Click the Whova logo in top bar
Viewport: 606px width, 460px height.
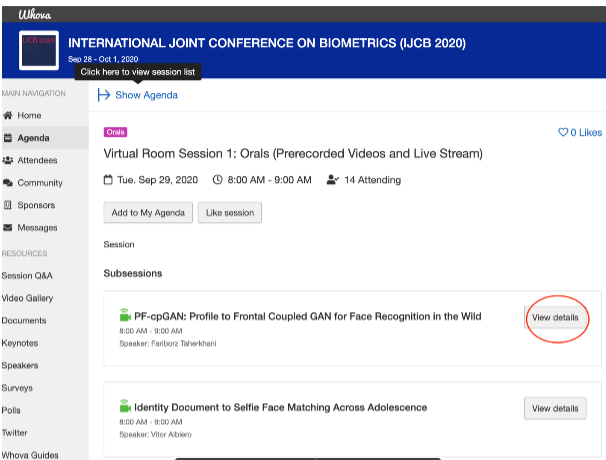pos(34,15)
